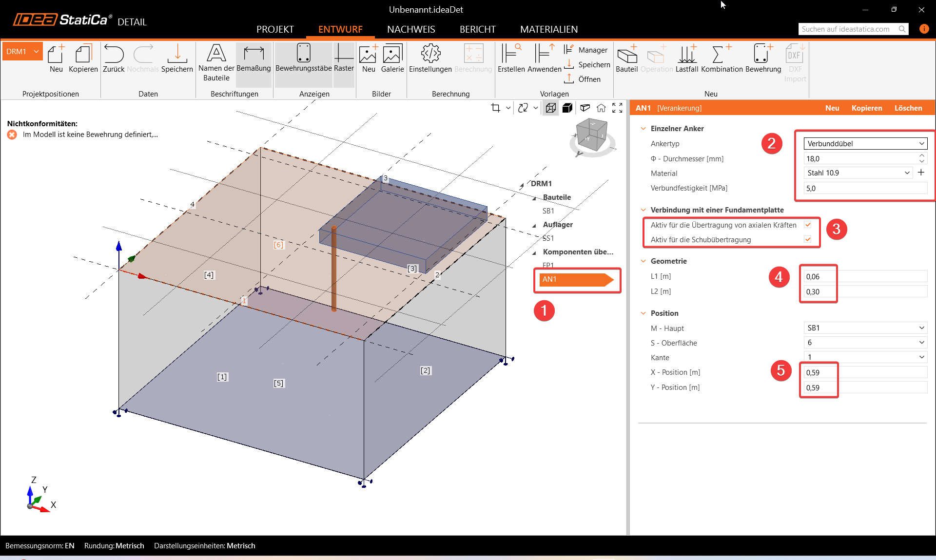Click the Kopieren button in the AN1 header

866,108
